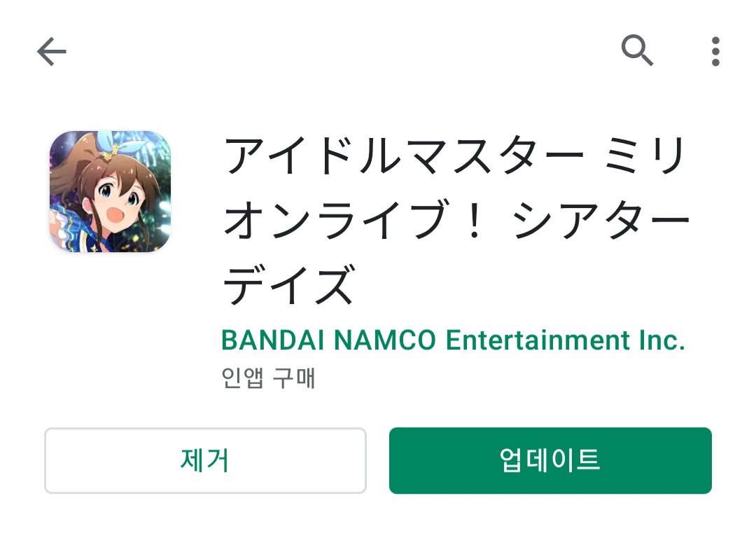This screenshot has height=538, width=756.
Task: Click the word Entertainment in developer link
Action: 538,340
